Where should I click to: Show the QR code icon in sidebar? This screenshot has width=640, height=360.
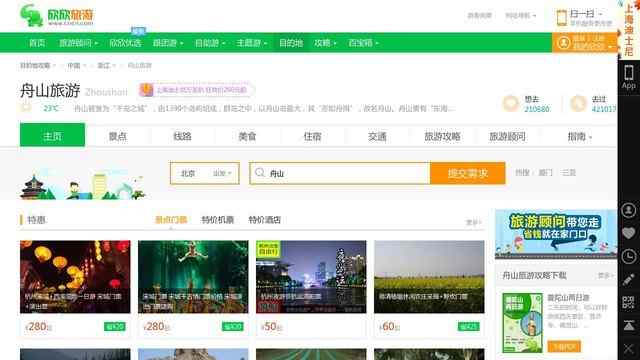[629, 302]
